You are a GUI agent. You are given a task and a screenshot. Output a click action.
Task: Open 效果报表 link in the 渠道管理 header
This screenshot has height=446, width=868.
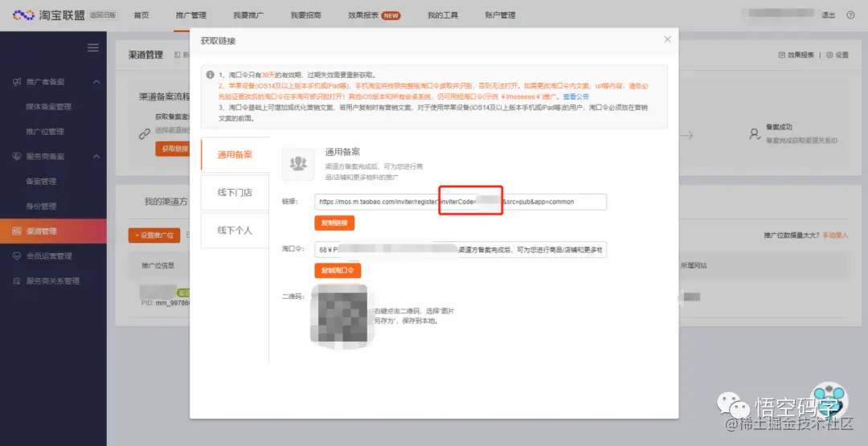pos(796,55)
